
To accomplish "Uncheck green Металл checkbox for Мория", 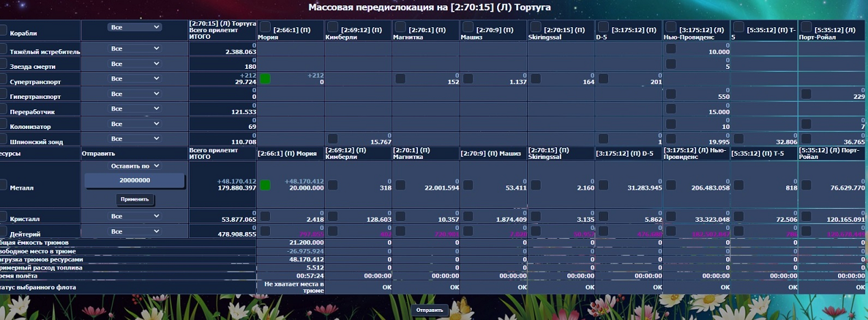I will tap(265, 185).
